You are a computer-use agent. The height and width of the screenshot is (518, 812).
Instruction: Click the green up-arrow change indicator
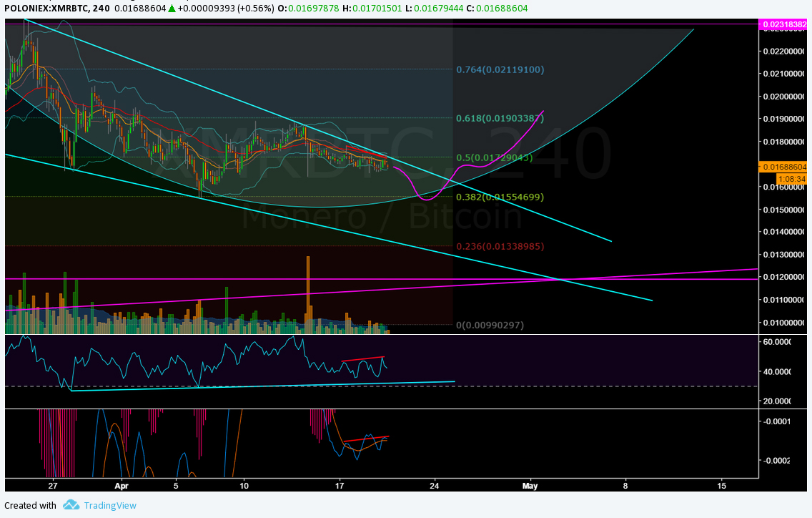tap(172, 9)
